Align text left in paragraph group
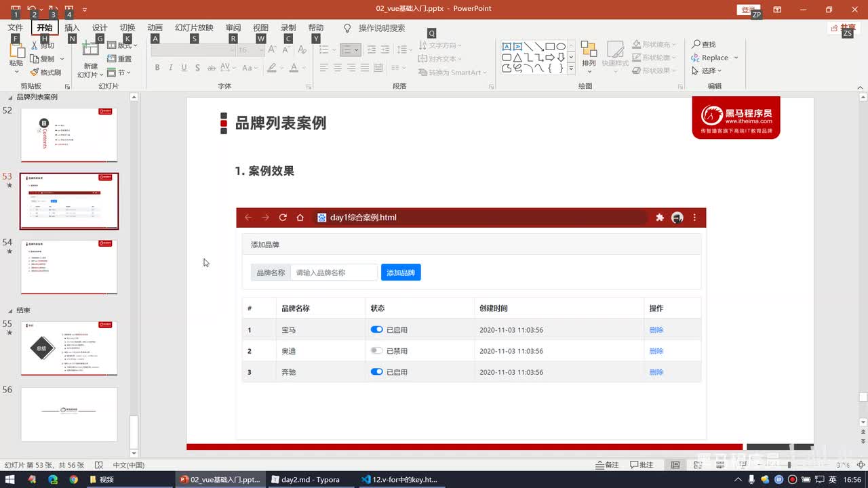The height and width of the screenshot is (488, 868). 323,68
